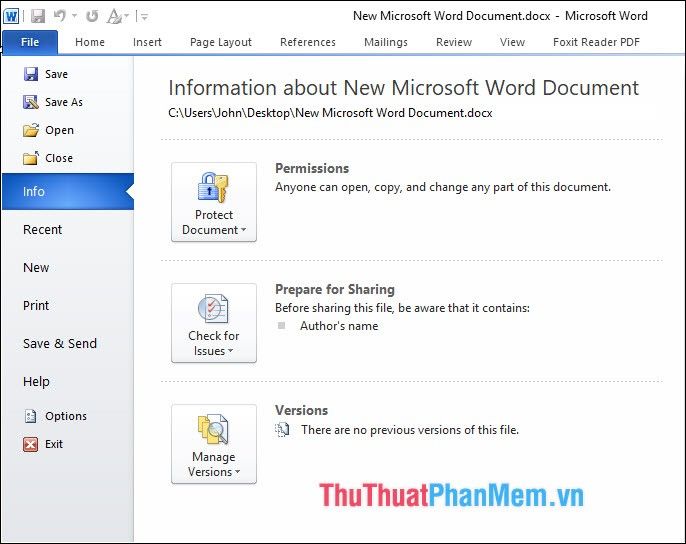Click the document file path under the heading
Image resolution: width=686 pixels, height=544 pixels.
tap(330, 113)
